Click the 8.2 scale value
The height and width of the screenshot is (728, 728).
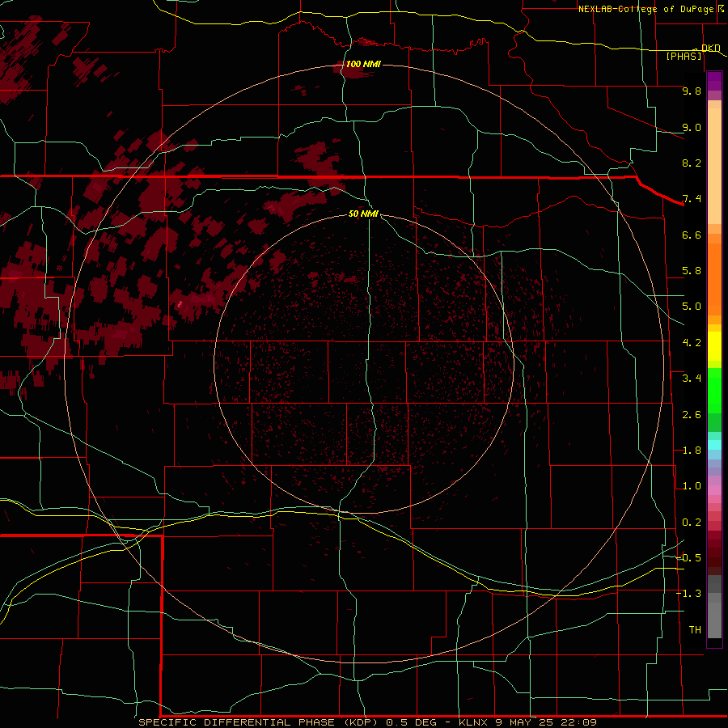[692, 163]
